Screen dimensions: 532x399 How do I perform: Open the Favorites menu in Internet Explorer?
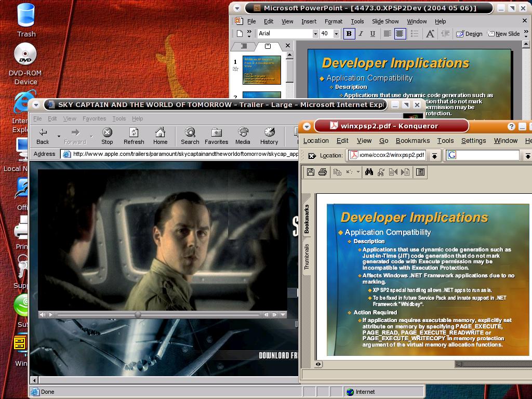(95, 118)
